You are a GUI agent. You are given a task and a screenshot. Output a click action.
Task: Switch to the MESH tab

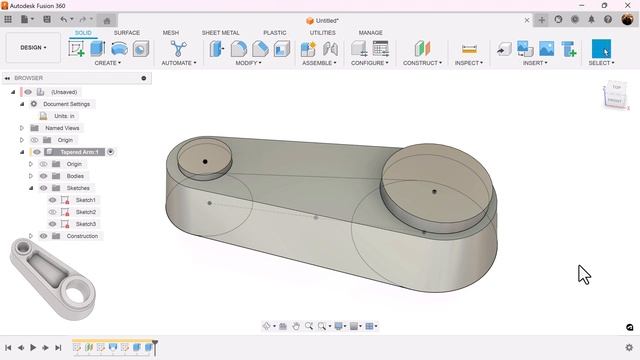click(171, 33)
